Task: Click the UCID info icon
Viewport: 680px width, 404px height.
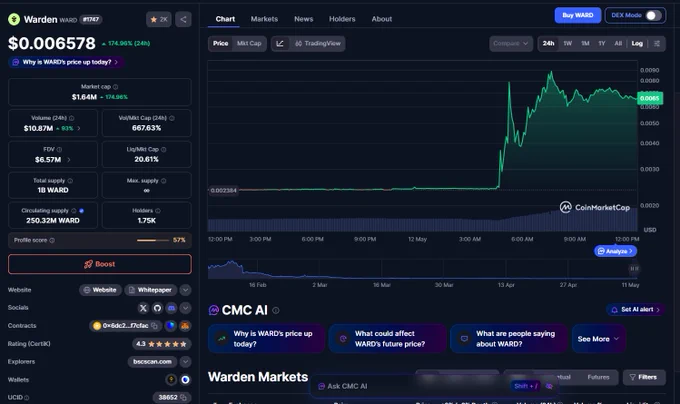Action: (26, 397)
